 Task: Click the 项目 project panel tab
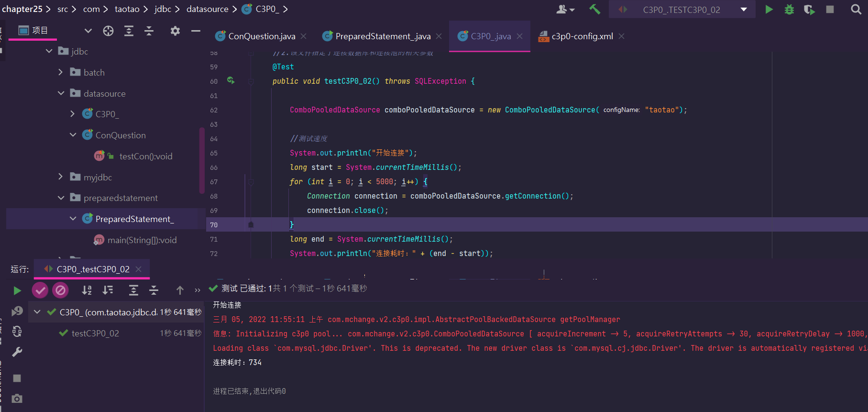33,31
